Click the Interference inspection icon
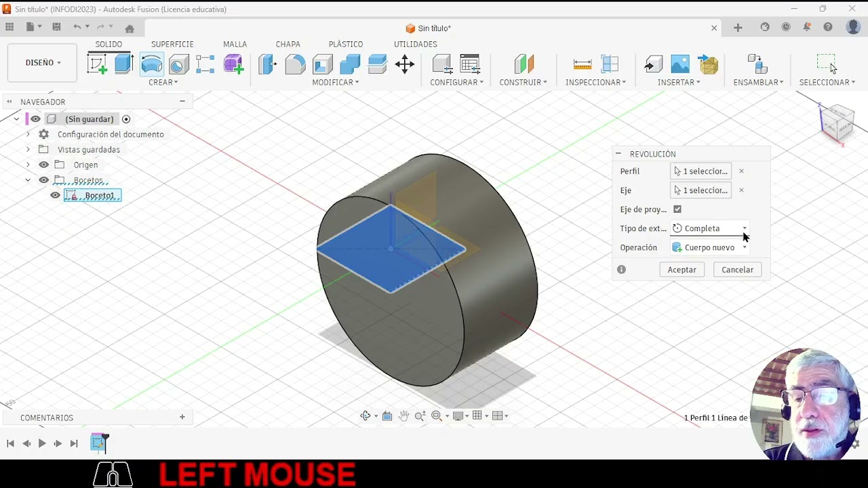 [610, 64]
